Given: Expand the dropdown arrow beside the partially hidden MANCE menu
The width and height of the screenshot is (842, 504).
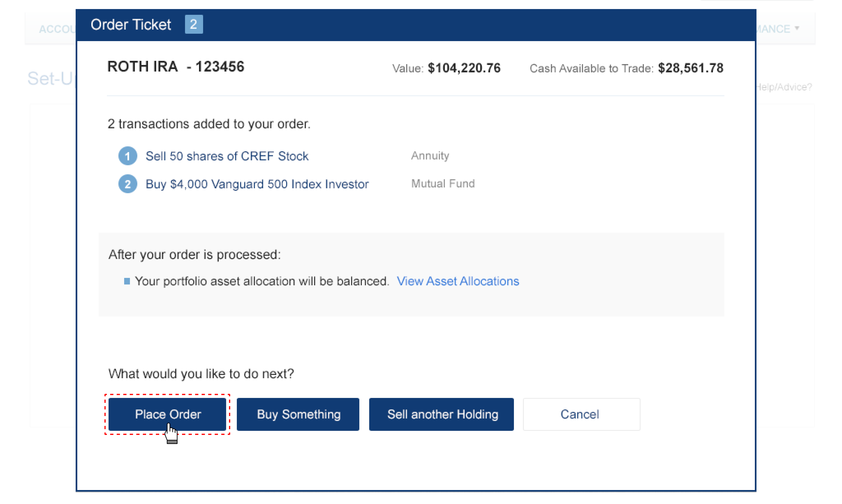Looking at the screenshot, I should (x=797, y=28).
